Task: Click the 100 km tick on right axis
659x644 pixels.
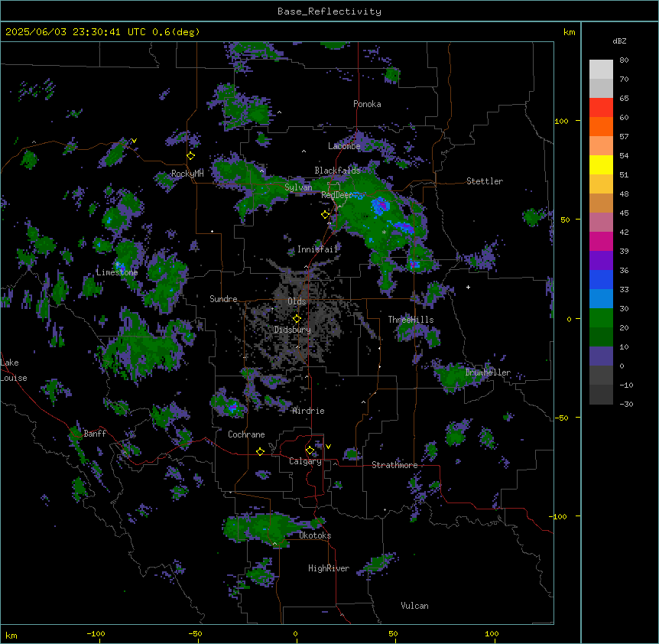Action: (561, 121)
